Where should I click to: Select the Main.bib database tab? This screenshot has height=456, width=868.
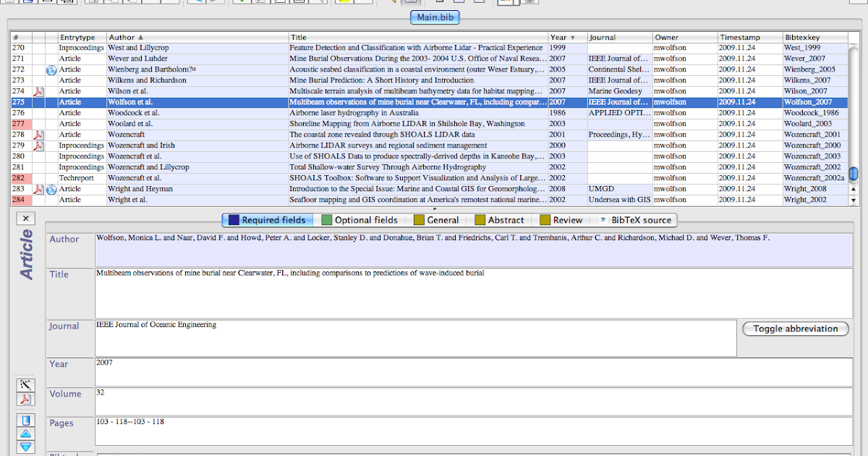coord(434,17)
